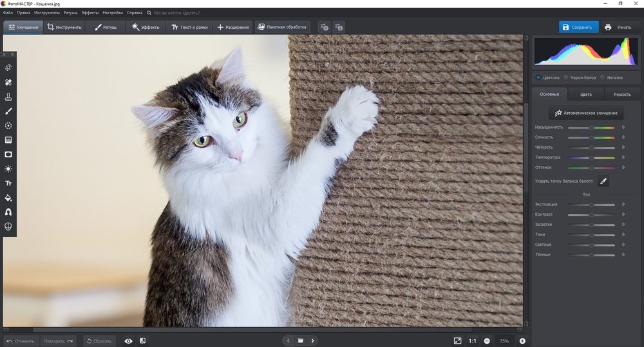644x347 pixels.
Task: Click the white balance eyedropper icon
Action: [x=603, y=182]
